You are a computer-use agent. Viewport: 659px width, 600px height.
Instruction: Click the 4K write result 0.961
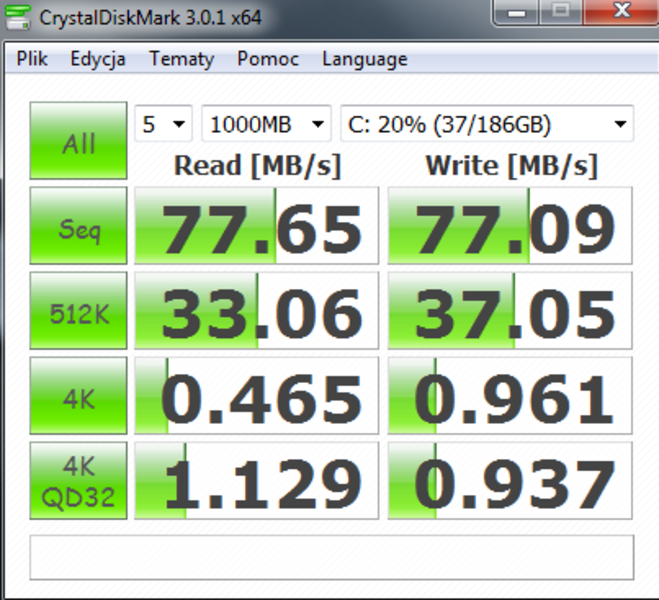510,396
